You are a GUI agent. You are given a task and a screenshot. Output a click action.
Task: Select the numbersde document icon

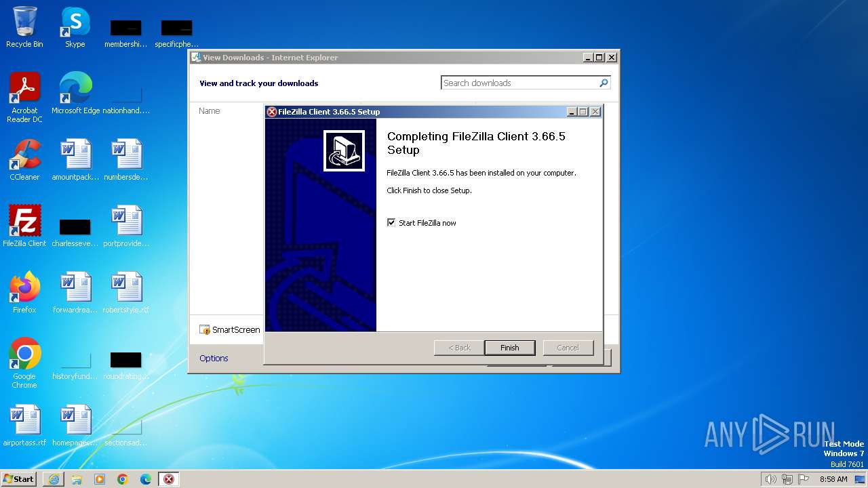(126, 160)
